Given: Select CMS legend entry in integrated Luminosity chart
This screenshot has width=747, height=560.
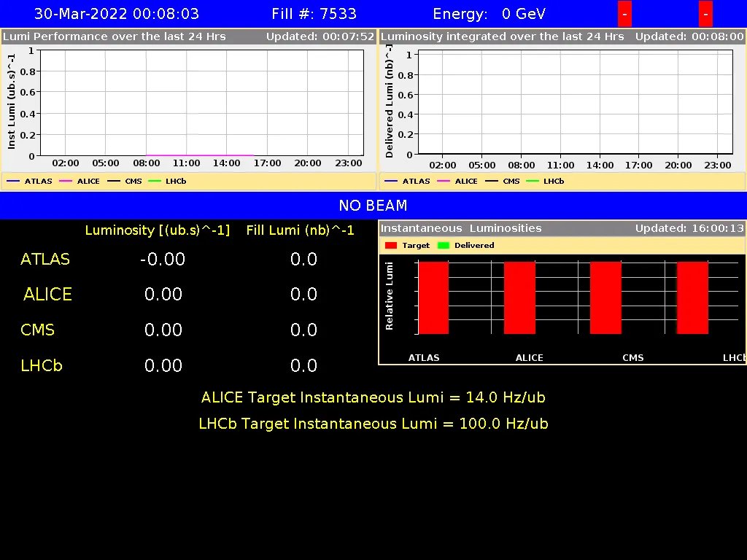Looking at the screenshot, I should pyautogui.click(x=502, y=181).
